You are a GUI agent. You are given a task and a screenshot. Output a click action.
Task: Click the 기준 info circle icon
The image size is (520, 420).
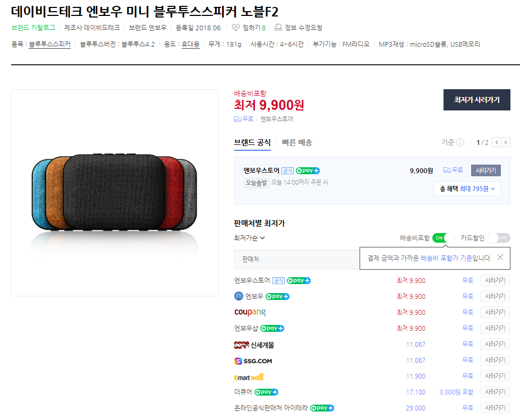(460, 142)
